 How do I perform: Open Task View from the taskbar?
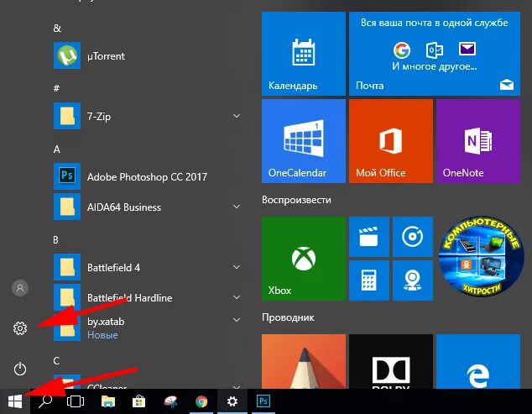pos(76,401)
